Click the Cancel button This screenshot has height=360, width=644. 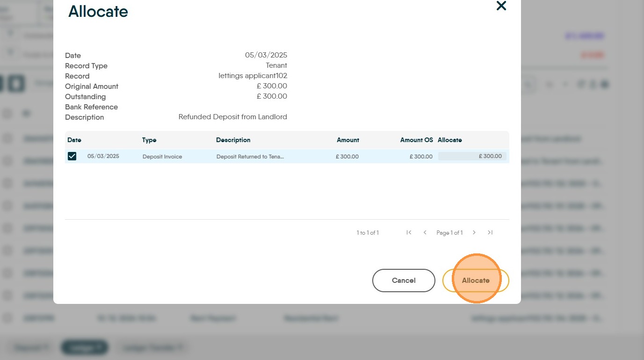[404, 281]
